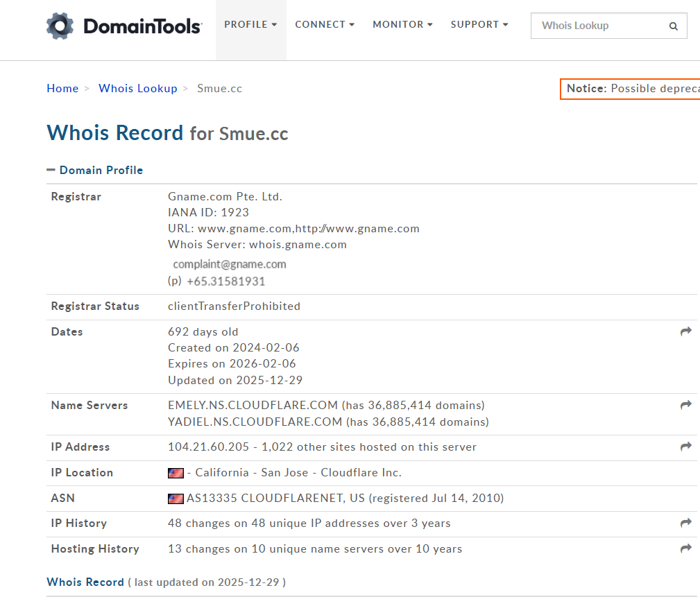This screenshot has width=700, height=597.
Task: Click the complaint@gname.com email address
Action: (x=230, y=264)
